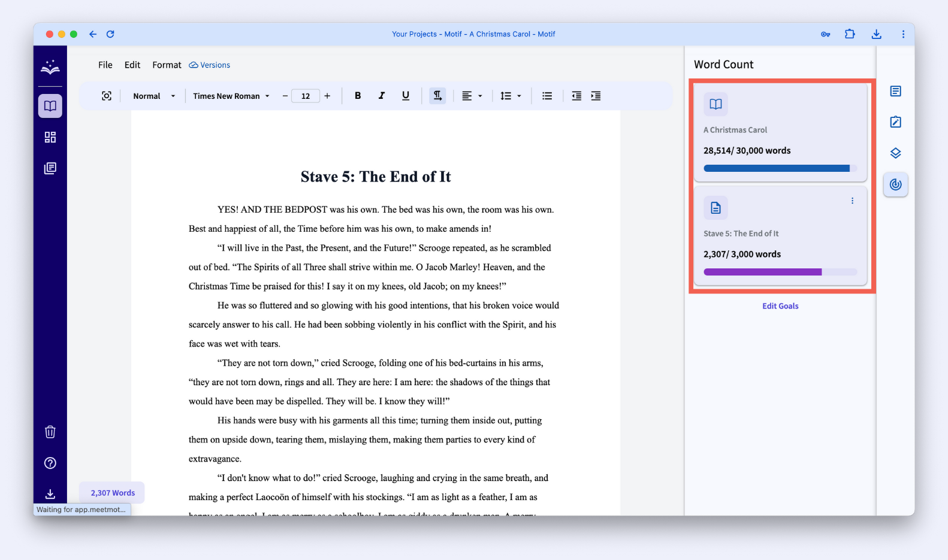
Task: Click the Stave 5 purple progress bar
Action: (x=780, y=272)
